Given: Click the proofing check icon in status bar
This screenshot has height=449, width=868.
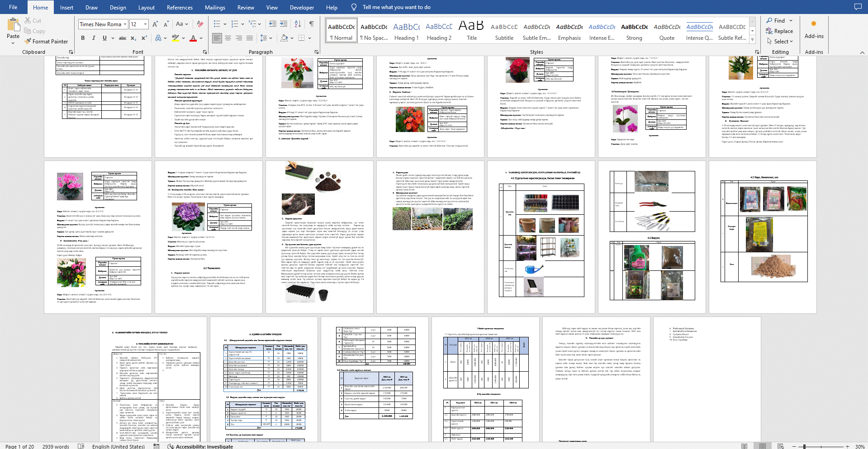Looking at the screenshot, I should pyautogui.click(x=81, y=446).
